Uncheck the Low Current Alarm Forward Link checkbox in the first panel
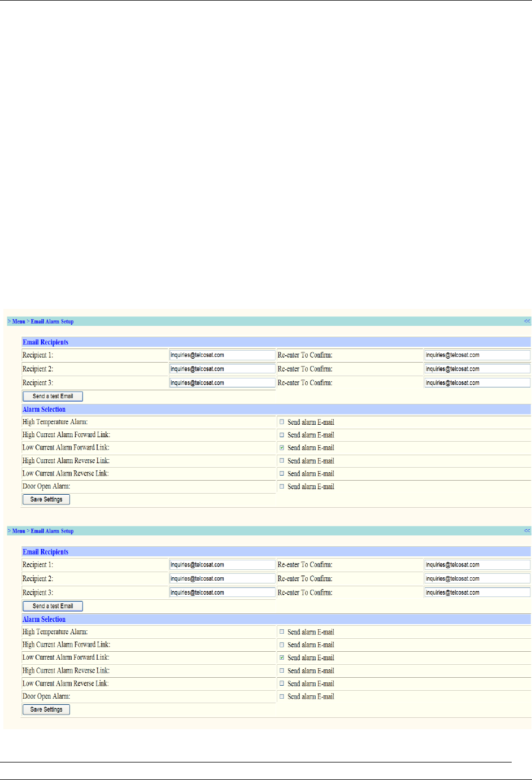This screenshot has width=532, height=780. click(282, 447)
